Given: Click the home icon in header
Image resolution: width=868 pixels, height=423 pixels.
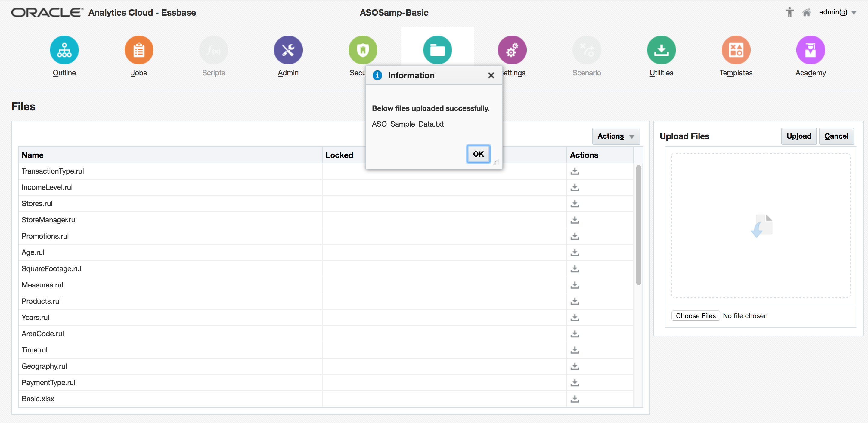Looking at the screenshot, I should 806,12.
